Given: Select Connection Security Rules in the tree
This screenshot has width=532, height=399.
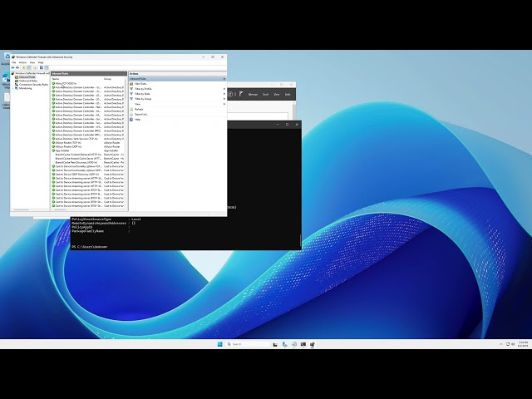Looking at the screenshot, I should click(33, 85).
